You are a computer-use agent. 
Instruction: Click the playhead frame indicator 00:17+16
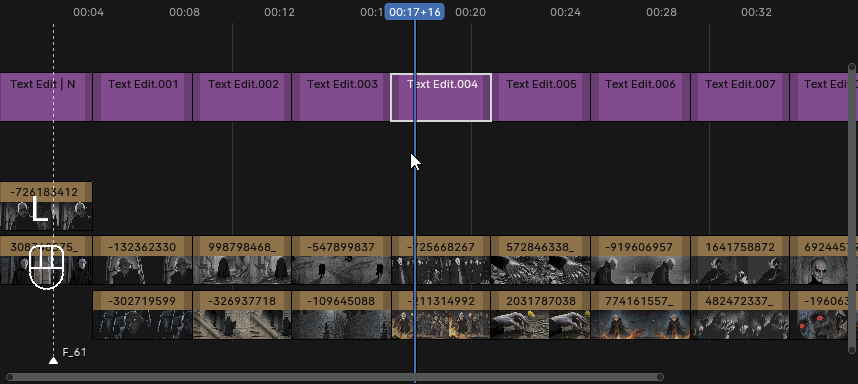415,12
